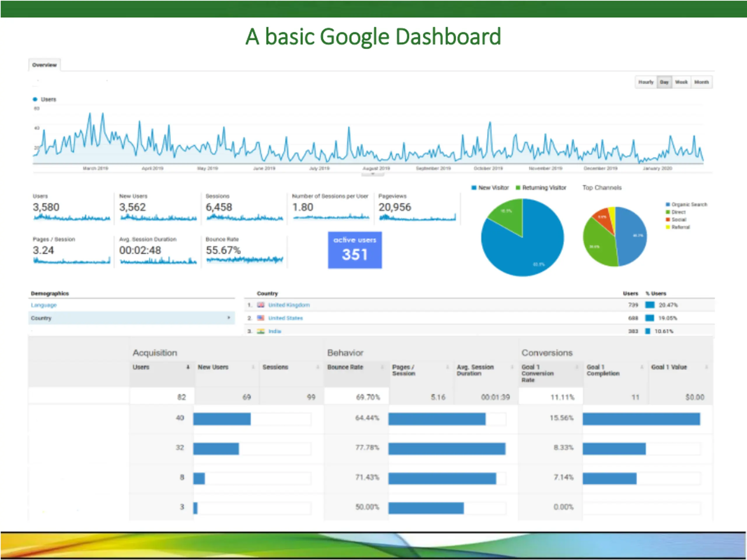
Task: Open the United Kingdom country link
Action: tap(289, 305)
